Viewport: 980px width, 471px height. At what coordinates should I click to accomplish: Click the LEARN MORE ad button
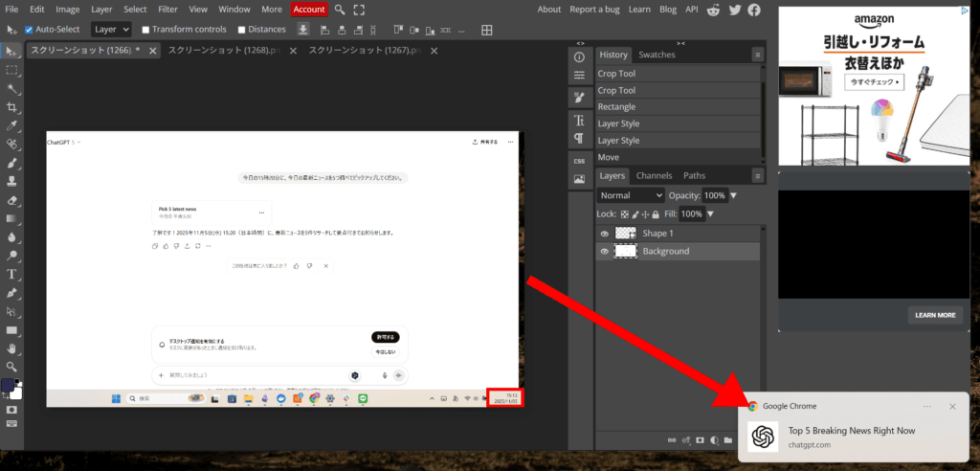pyautogui.click(x=934, y=315)
